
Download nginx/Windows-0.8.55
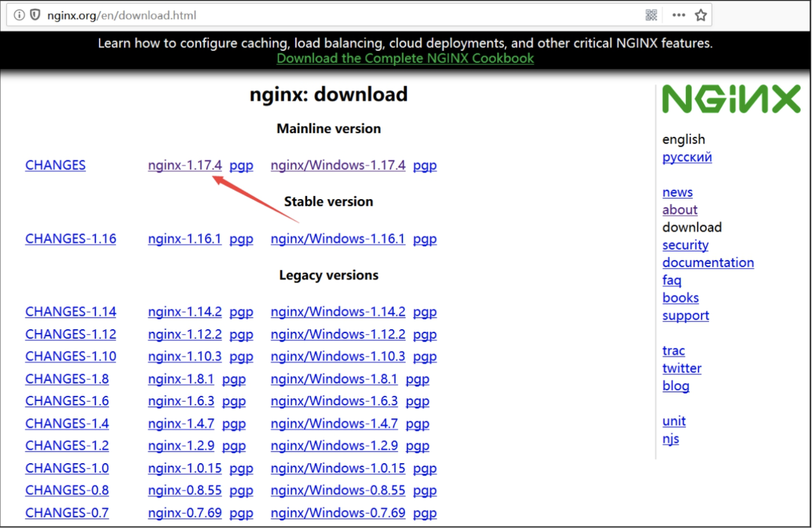tap(338, 491)
